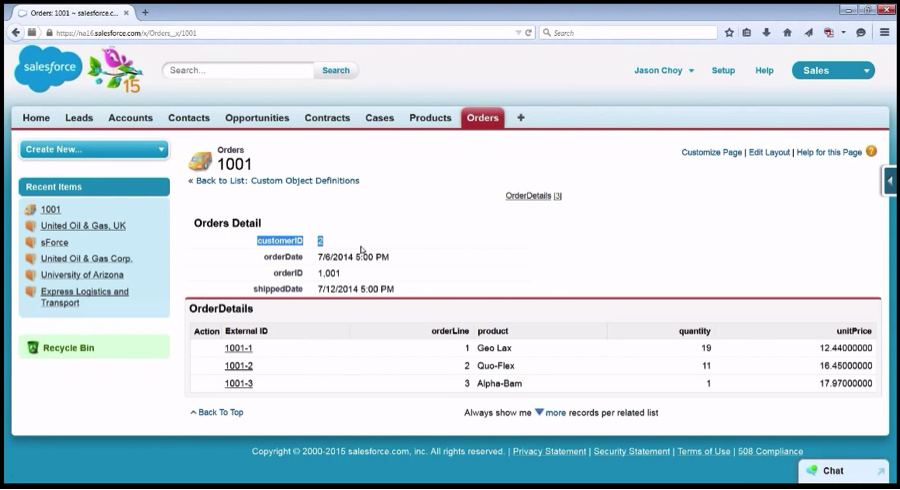This screenshot has height=490, width=900.
Task: Click the browser address bar URL
Action: [126, 33]
